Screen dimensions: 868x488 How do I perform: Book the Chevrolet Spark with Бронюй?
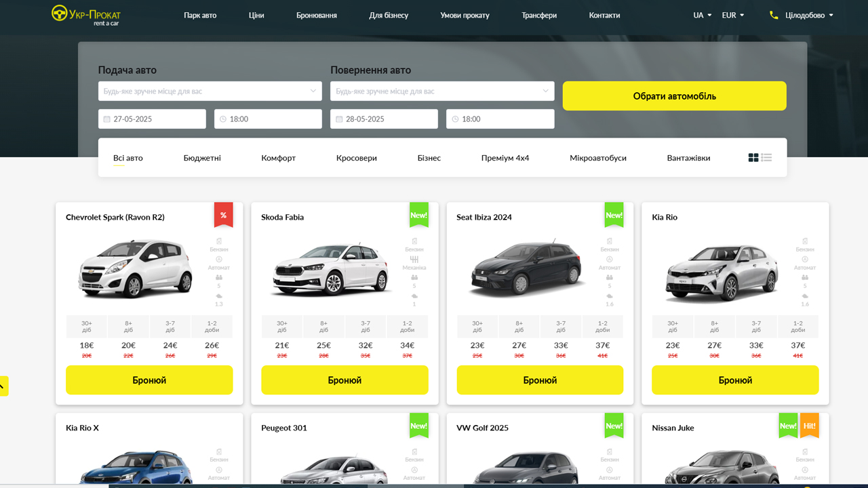point(149,380)
